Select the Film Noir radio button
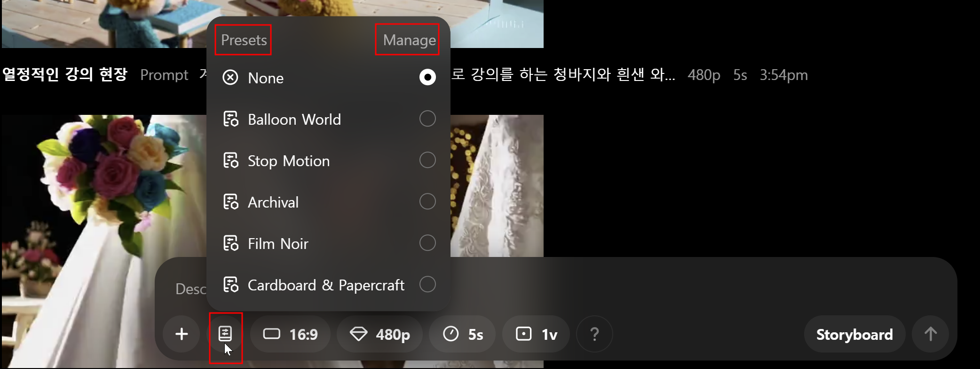 click(427, 243)
